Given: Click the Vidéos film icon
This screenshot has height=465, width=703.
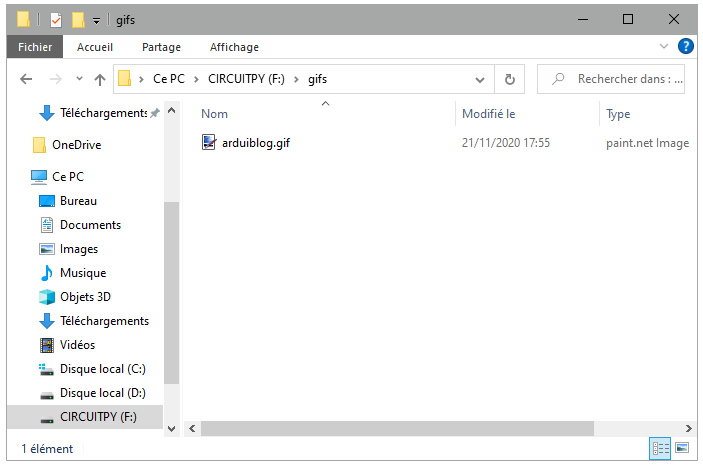Looking at the screenshot, I should tap(47, 345).
